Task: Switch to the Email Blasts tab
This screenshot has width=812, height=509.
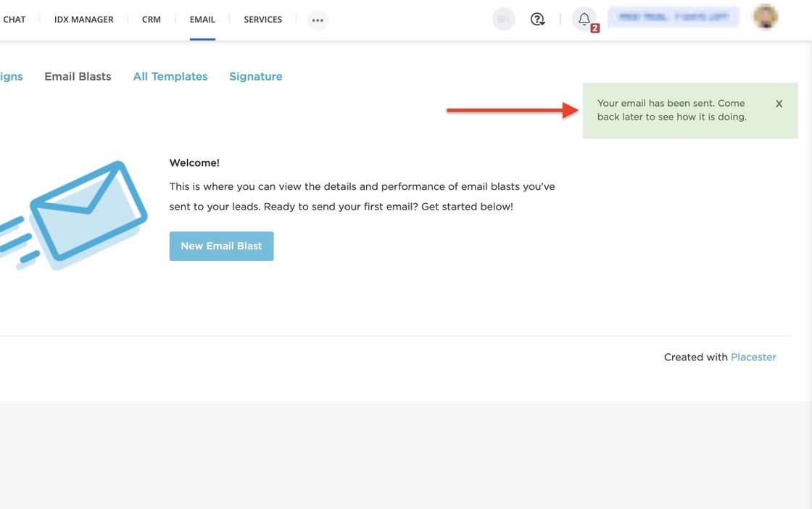Action: (x=78, y=76)
